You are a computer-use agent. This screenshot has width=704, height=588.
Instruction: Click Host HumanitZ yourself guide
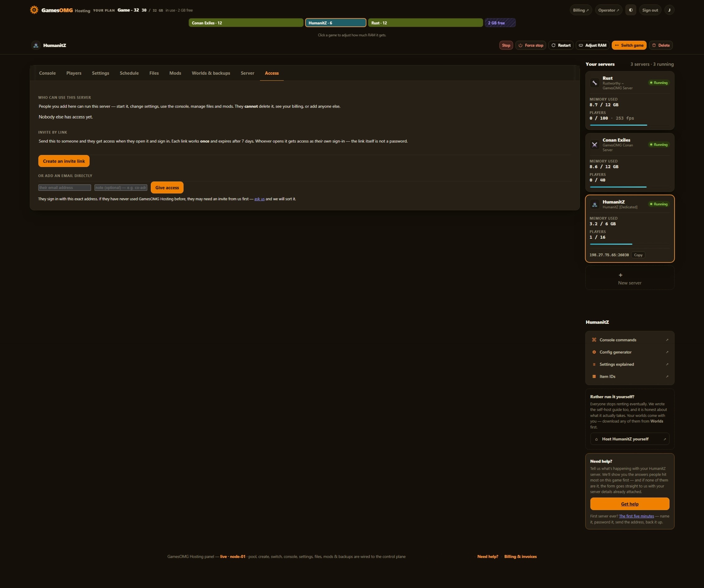[x=630, y=439]
